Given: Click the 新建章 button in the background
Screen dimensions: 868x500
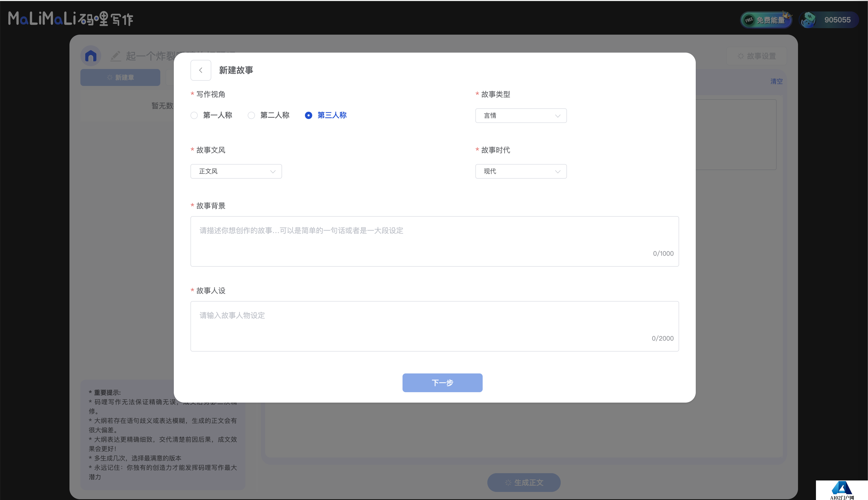Looking at the screenshot, I should click(120, 78).
